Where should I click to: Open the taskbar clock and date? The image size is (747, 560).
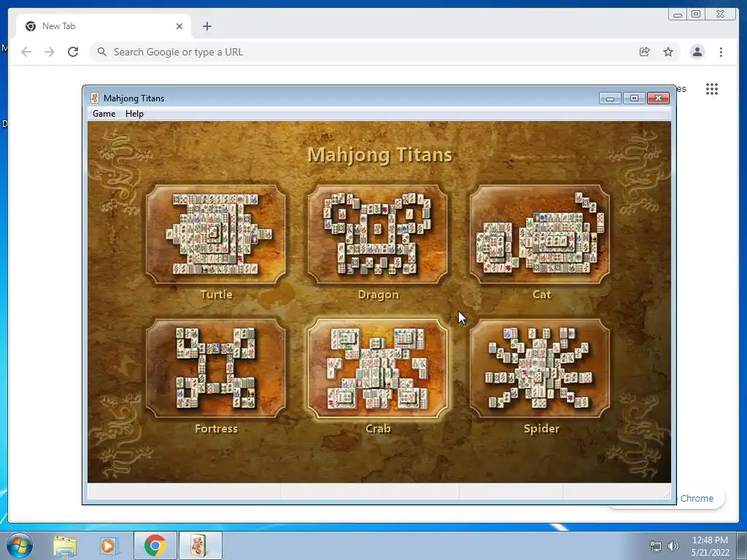pos(710,546)
